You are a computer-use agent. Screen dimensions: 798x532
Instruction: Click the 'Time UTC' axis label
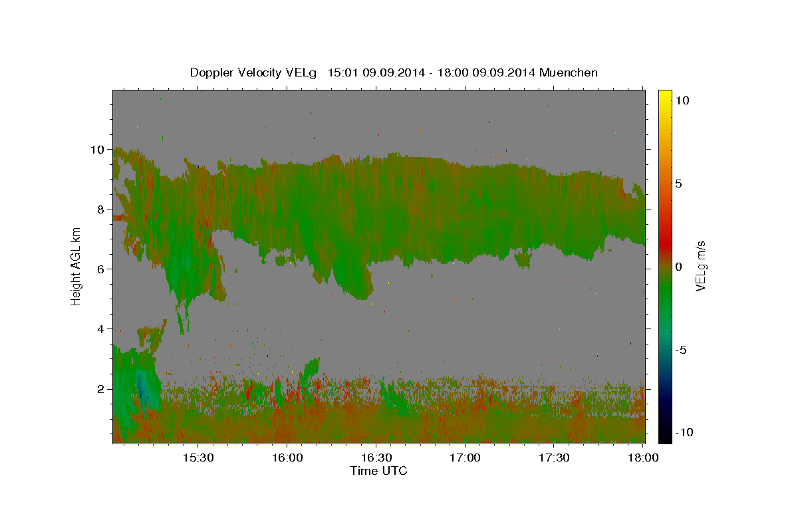378,471
